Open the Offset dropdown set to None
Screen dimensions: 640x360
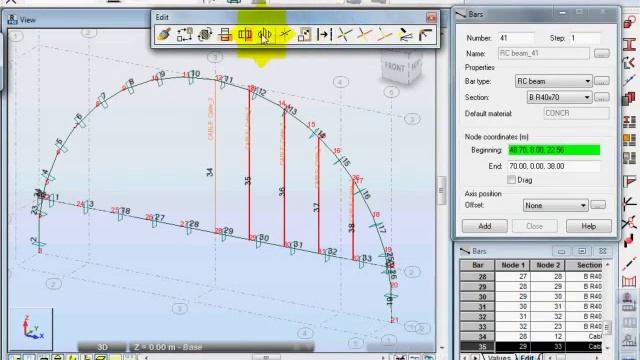click(x=556, y=205)
